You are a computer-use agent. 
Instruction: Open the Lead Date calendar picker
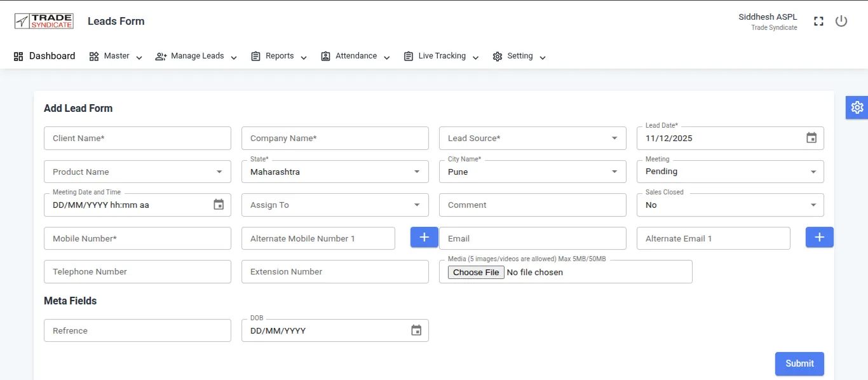811,138
